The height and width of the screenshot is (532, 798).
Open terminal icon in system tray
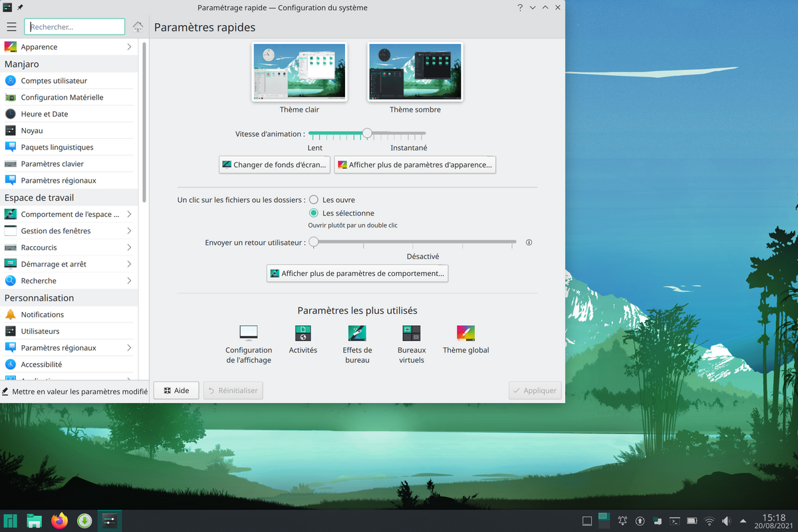click(x=675, y=521)
